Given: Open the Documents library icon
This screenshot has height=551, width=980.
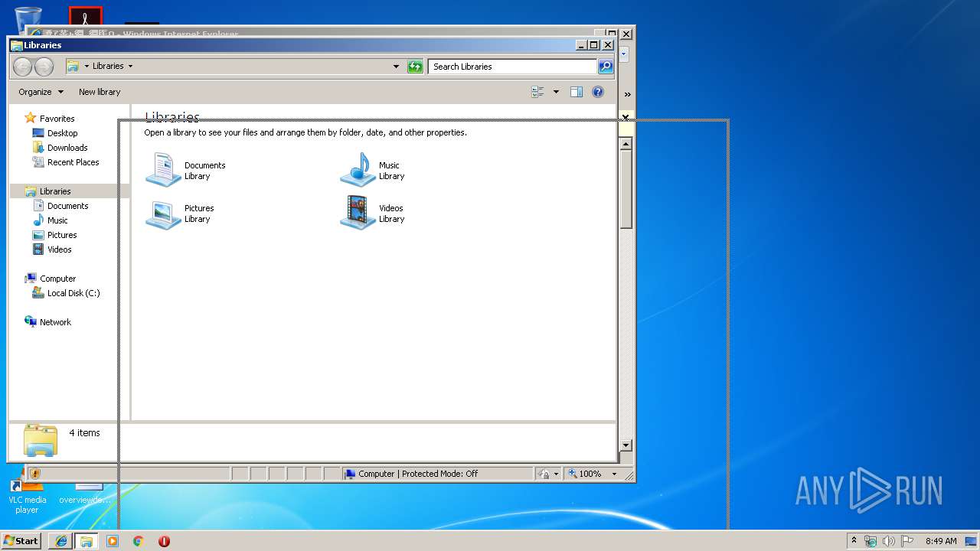Looking at the screenshot, I should click(x=163, y=170).
